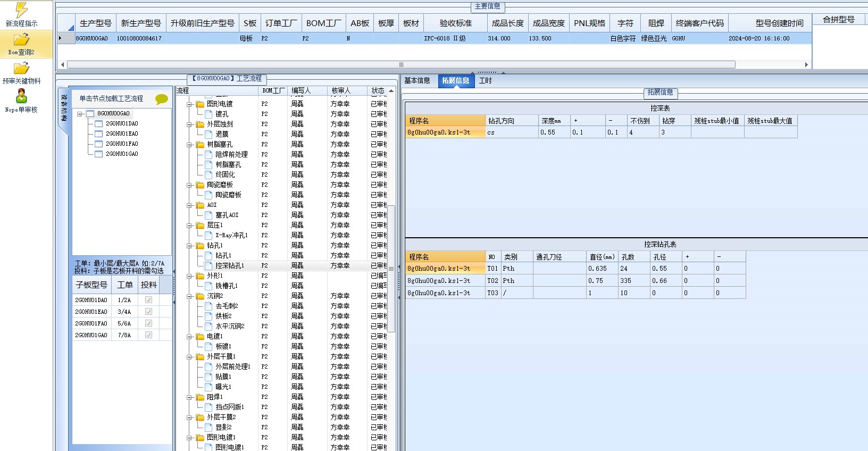This screenshot has width=868, height=451.
Task: Click the main info horizontal scrollbar
Action: pos(401,65)
